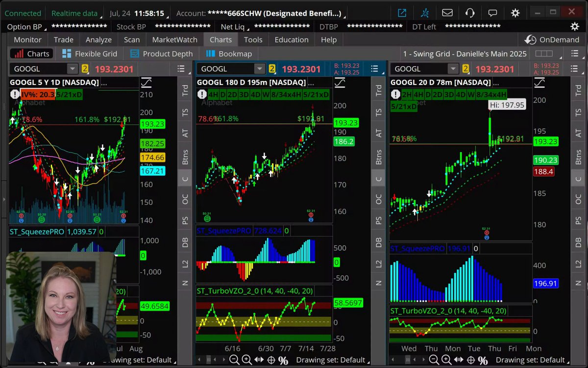Open the Swing Grid workspace selector
The image size is (588, 368).
[x=465, y=54]
